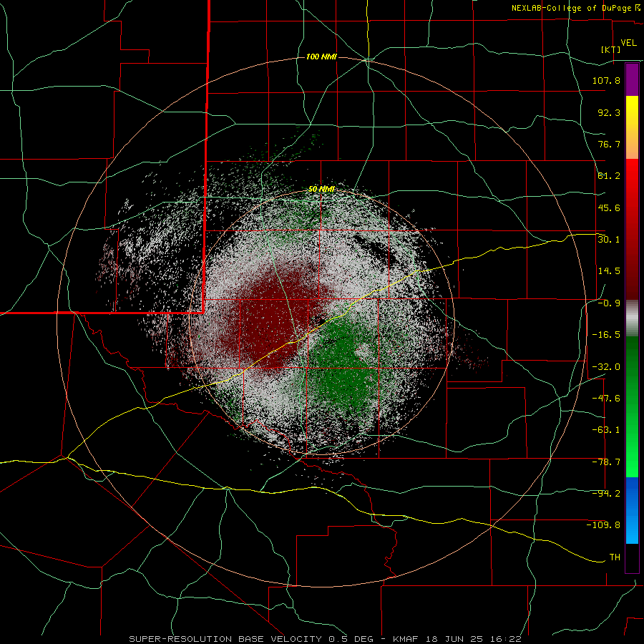Viewport: 644px width, 644px height.
Task: Click the "-109.8" legend value
Action: 603,525
